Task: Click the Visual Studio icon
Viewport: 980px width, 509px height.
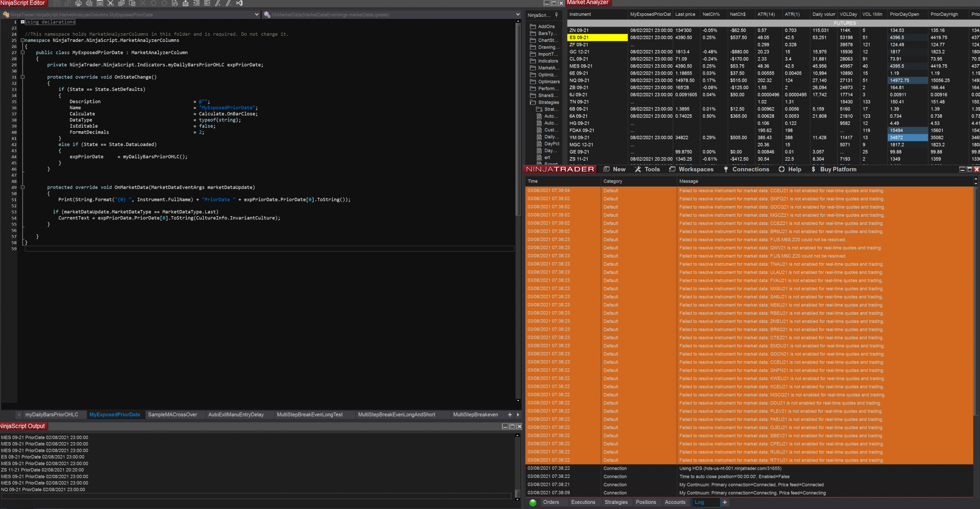Action: pos(239,3)
